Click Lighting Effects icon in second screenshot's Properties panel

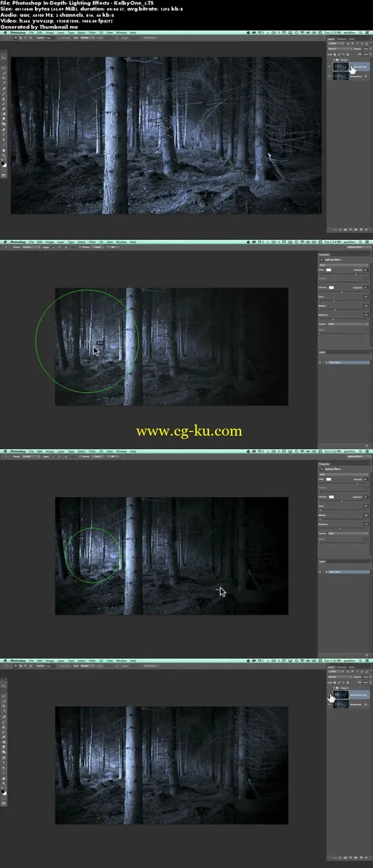(322, 260)
